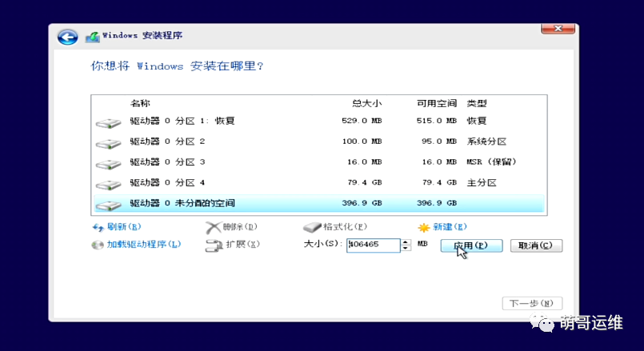Select row 驱动器 0 分区 2
The width and height of the screenshot is (644, 351).
pyautogui.click(x=319, y=142)
